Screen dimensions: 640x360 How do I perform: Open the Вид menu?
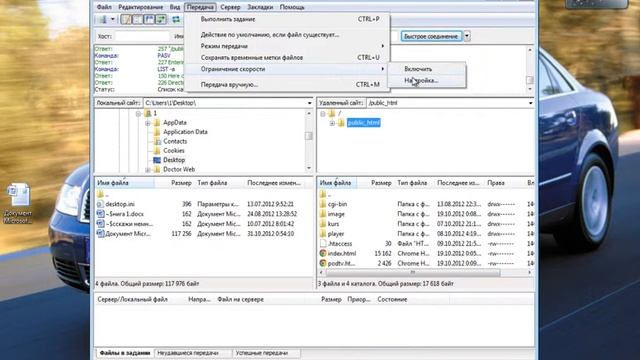point(175,7)
